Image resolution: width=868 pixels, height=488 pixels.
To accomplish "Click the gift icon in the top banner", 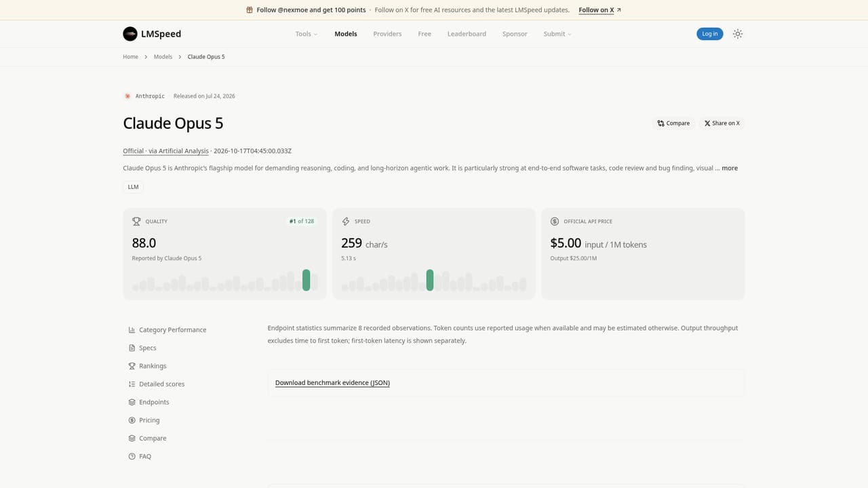I will point(250,10).
